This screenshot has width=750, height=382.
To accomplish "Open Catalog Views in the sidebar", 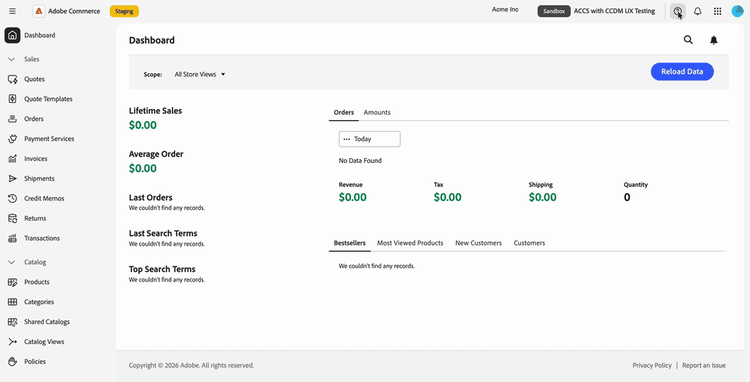I will tap(44, 342).
